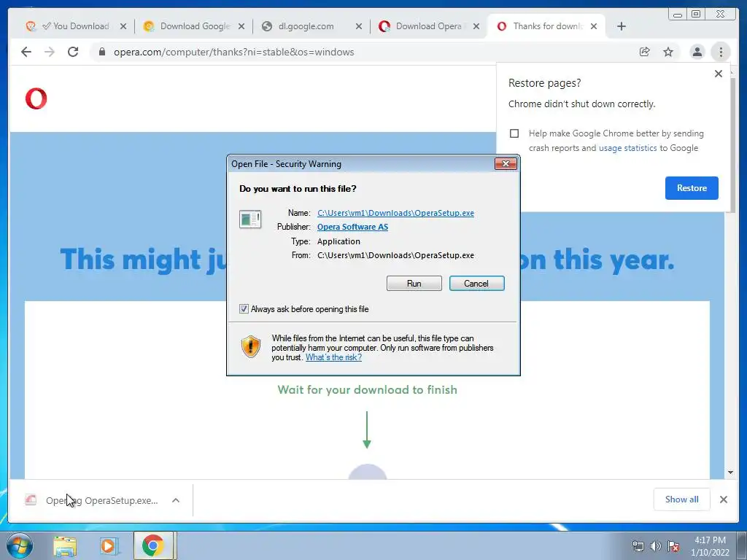Close the You Download tab

123,26
